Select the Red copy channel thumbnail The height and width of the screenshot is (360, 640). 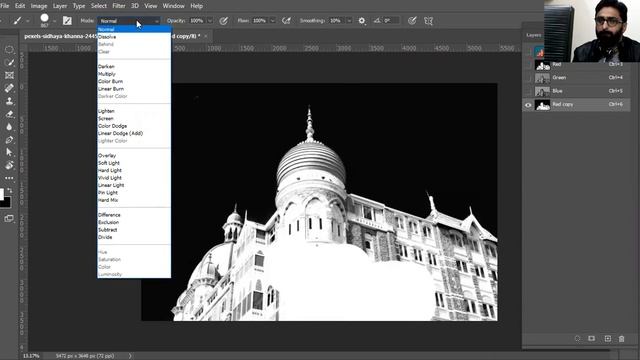[x=542, y=105]
